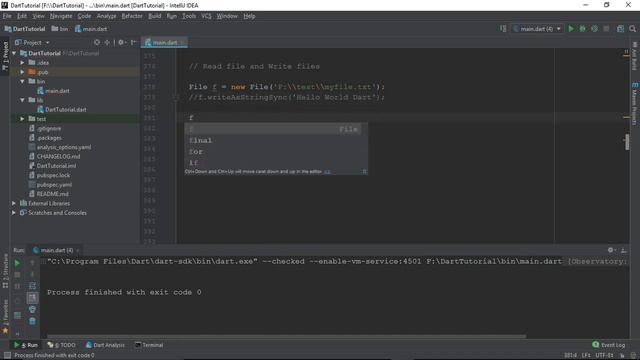The image size is (640, 360).
Task: Open the VCS menu
Action: 206,16
